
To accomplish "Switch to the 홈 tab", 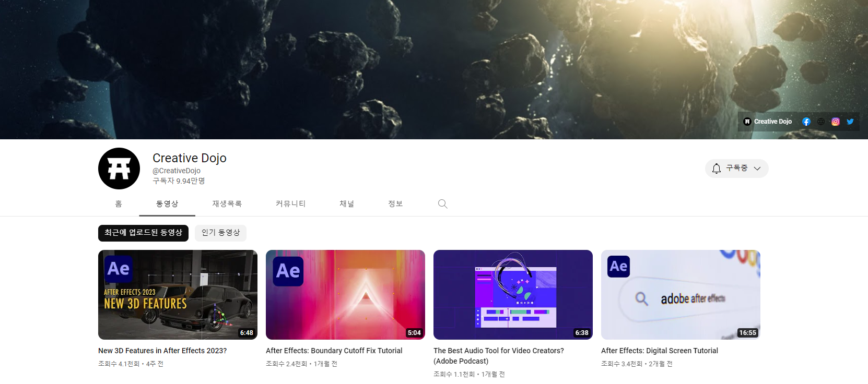I will (x=119, y=204).
